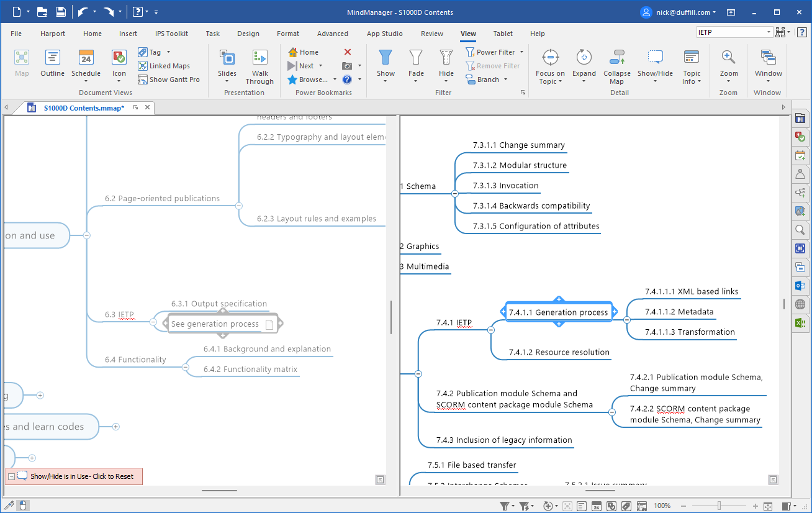812x513 pixels.
Task: Open web browser globe panel in sidebar
Action: click(x=800, y=304)
